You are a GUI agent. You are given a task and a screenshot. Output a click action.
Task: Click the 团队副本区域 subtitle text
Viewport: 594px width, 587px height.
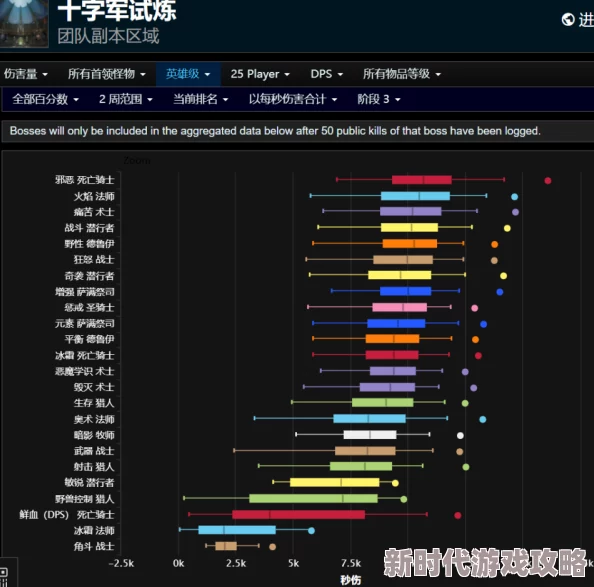(x=108, y=36)
